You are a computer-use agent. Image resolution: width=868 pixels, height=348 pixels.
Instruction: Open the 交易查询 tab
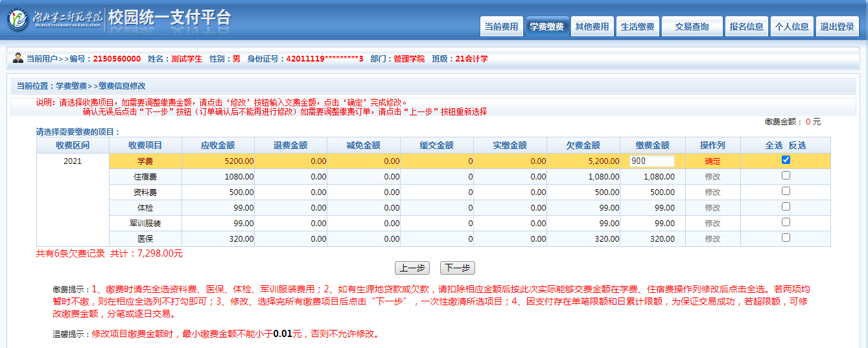[692, 27]
